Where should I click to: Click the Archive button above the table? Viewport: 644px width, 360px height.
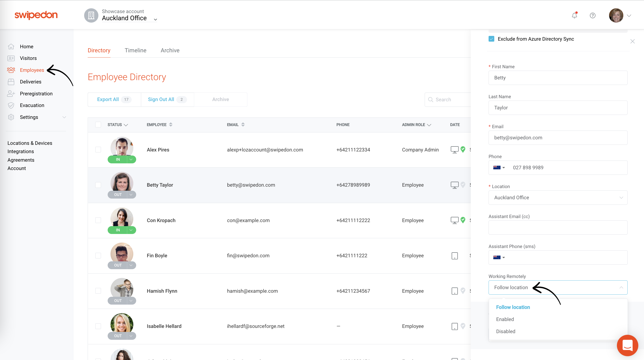[x=221, y=100]
